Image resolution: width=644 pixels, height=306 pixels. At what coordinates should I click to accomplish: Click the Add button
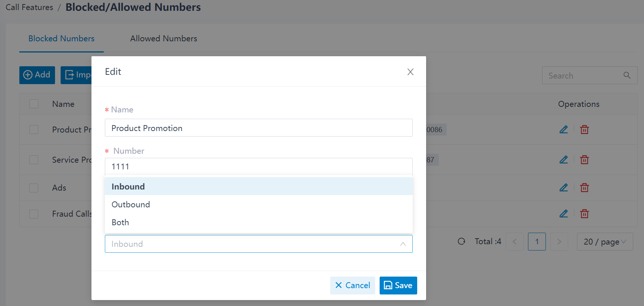point(37,75)
